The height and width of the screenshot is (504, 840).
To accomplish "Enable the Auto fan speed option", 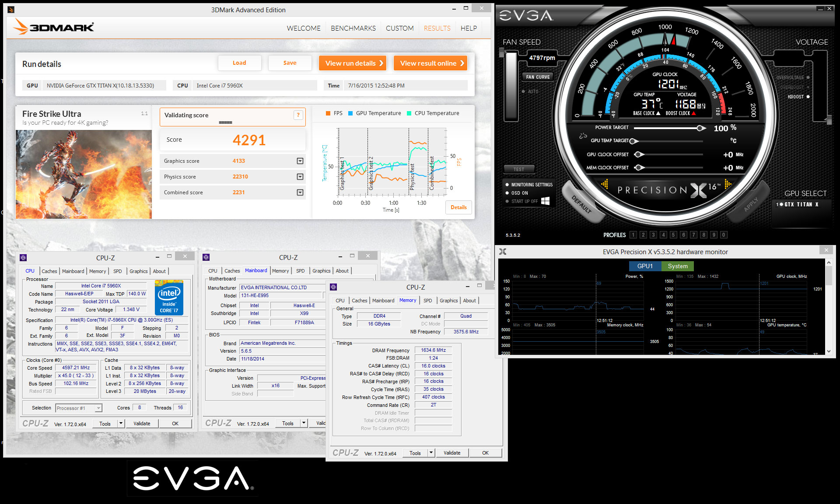I will 523,91.
